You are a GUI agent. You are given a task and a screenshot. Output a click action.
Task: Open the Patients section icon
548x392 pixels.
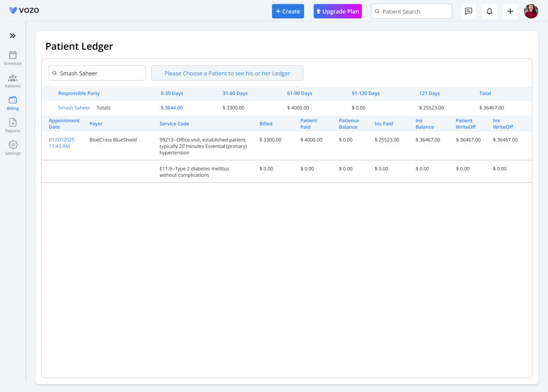(x=13, y=78)
